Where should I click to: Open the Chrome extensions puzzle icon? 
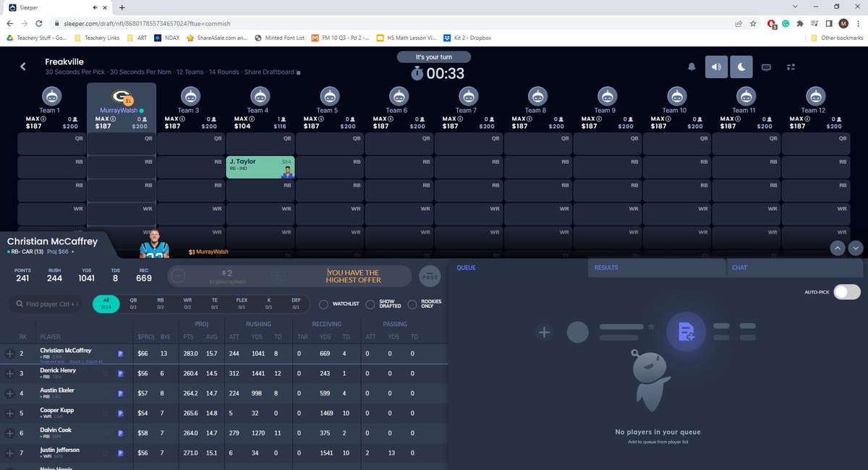pos(800,23)
